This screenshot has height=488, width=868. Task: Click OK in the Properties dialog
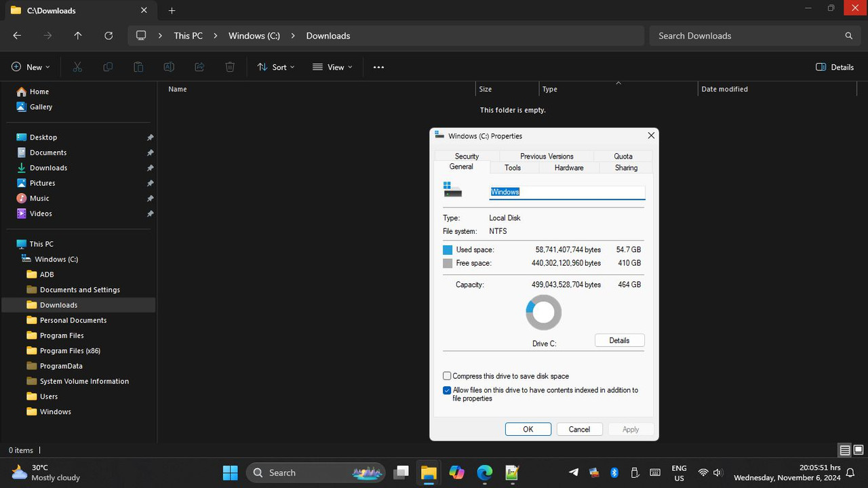pos(528,429)
